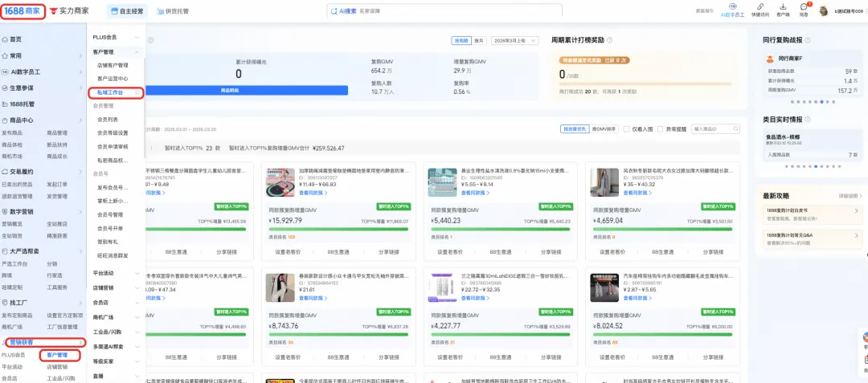Click 客户管理 under 营销获客 in sidebar
Screen dimensions: 868x383
[57, 355]
